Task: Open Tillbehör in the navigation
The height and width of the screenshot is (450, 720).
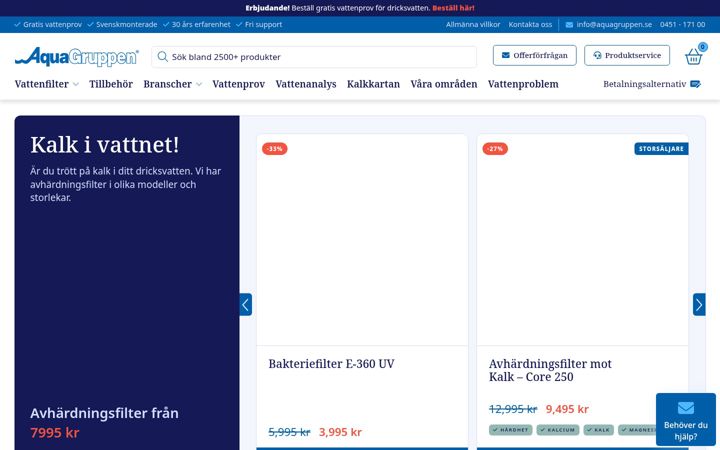Action: [111, 84]
